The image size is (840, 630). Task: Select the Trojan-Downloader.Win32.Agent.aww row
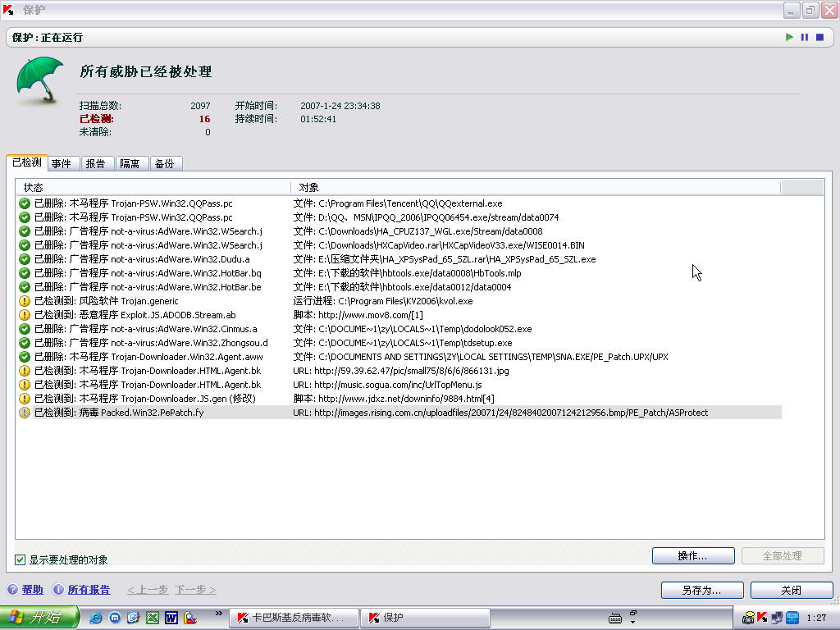pyautogui.click(x=399, y=357)
